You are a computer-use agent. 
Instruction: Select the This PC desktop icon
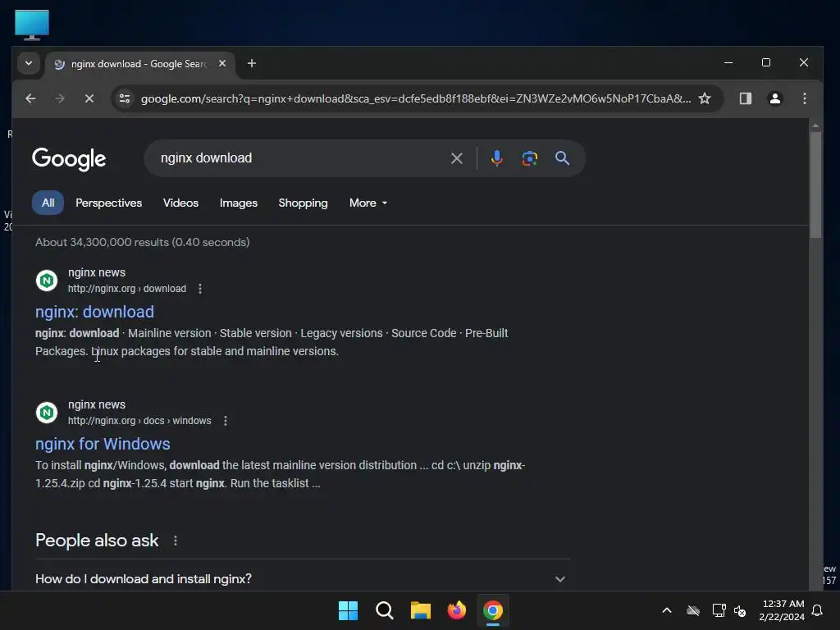pyautogui.click(x=32, y=25)
